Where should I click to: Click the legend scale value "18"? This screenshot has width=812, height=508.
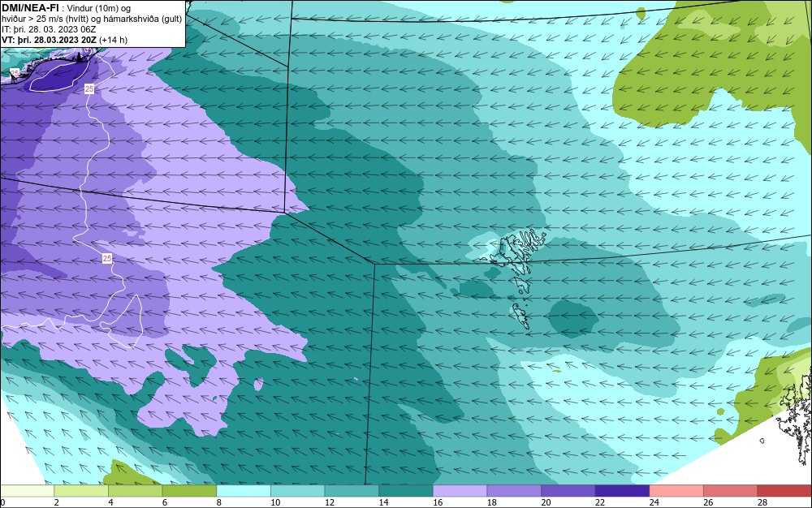click(x=492, y=502)
